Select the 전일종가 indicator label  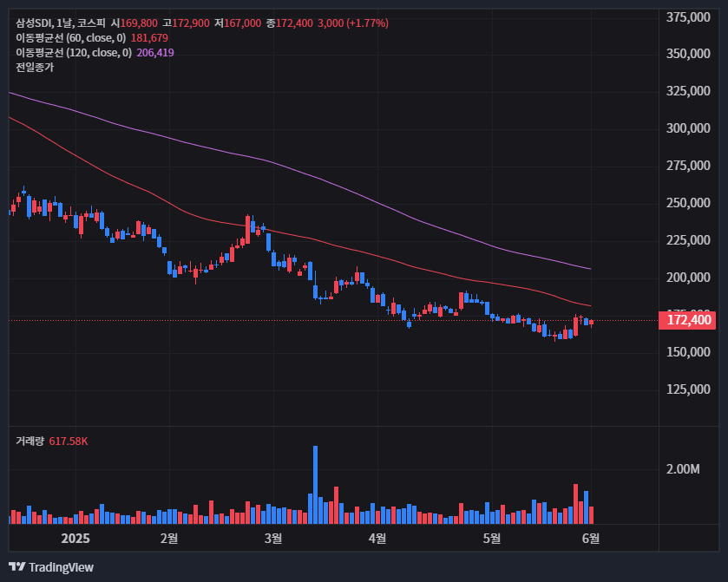(x=35, y=68)
